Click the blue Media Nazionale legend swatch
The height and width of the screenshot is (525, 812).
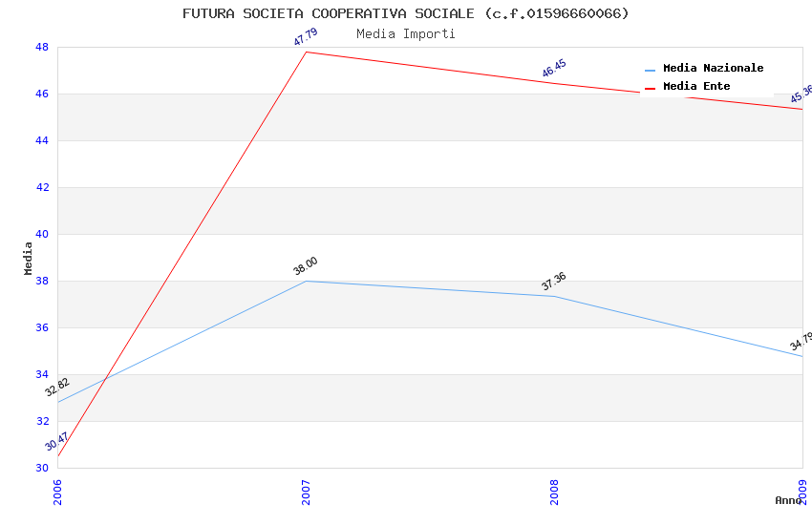pyautogui.click(x=651, y=70)
